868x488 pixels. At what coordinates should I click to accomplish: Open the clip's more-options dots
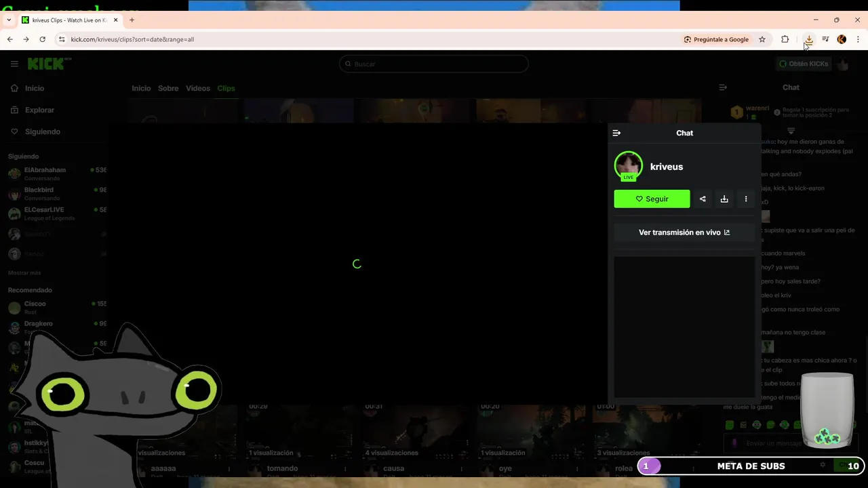(x=746, y=199)
